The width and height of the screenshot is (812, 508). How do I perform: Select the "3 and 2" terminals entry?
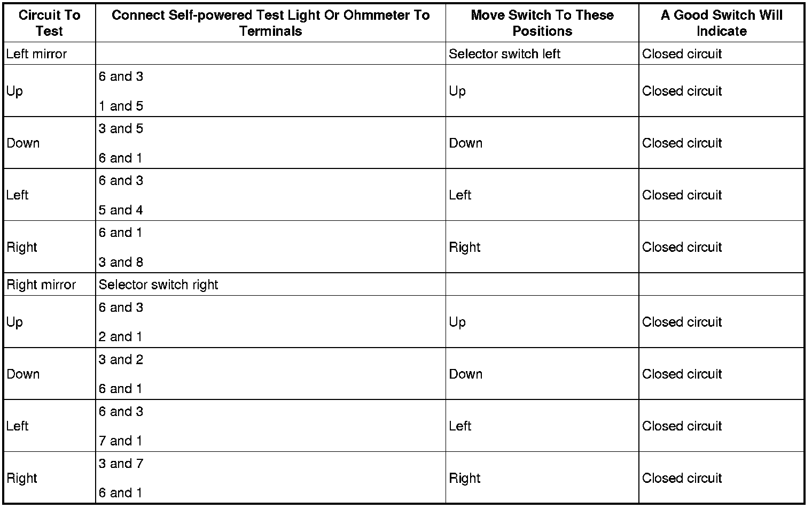pos(121,359)
